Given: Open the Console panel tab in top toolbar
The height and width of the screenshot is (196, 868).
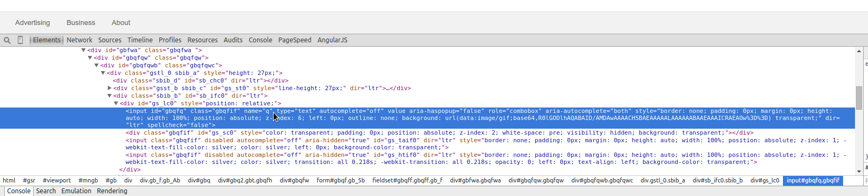Looking at the screenshot, I should [260, 40].
